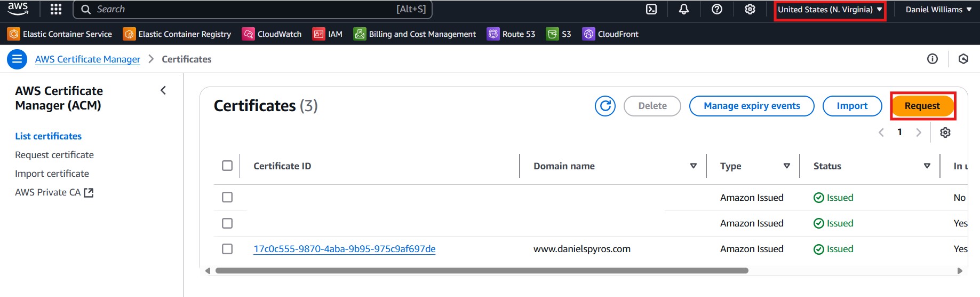
Task: Click the S3 shortcut icon
Action: 552,34
